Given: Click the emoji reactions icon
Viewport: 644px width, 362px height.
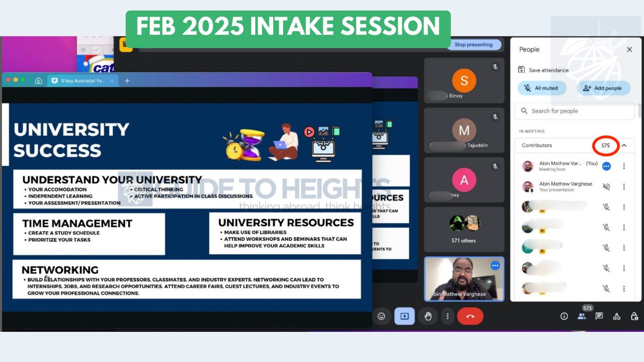Looking at the screenshot, I should (x=381, y=316).
